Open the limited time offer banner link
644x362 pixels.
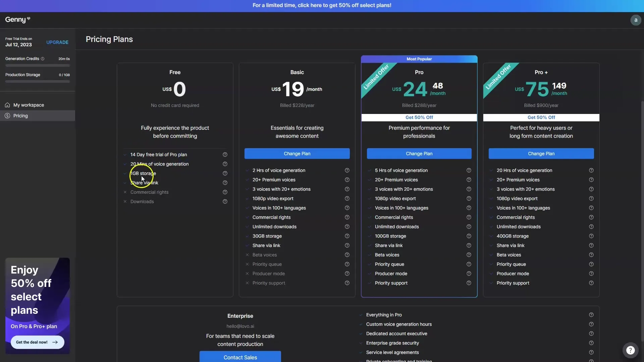coord(322,6)
